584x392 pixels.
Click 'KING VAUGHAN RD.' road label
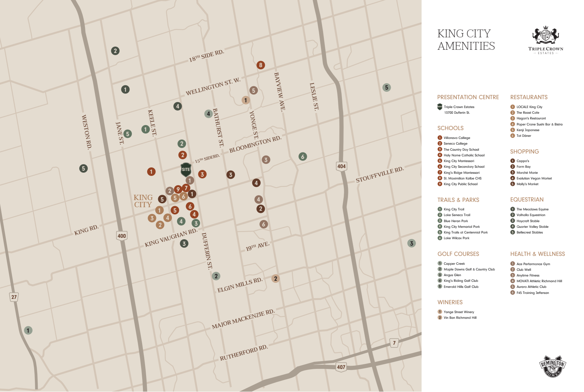coord(171,238)
